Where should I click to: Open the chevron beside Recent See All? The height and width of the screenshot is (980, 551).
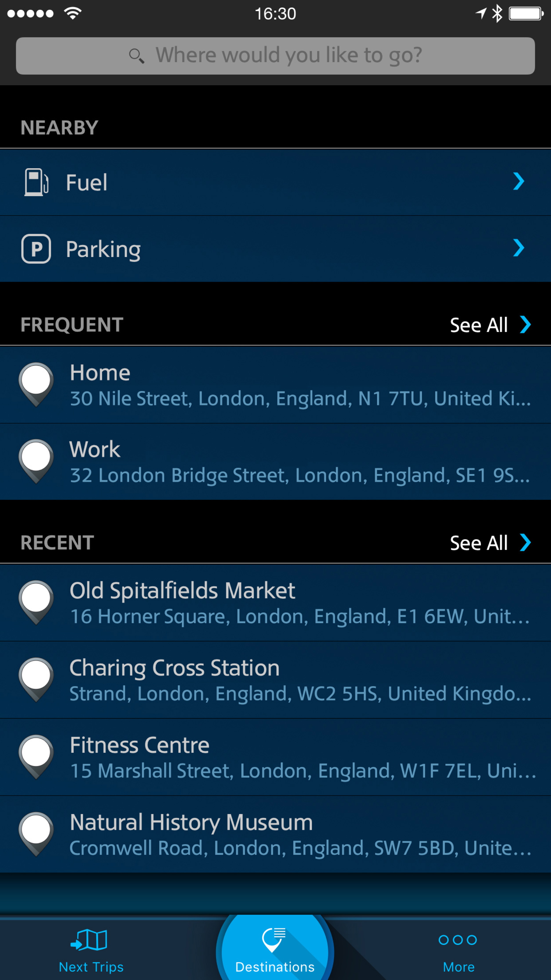[x=525, y=543]
